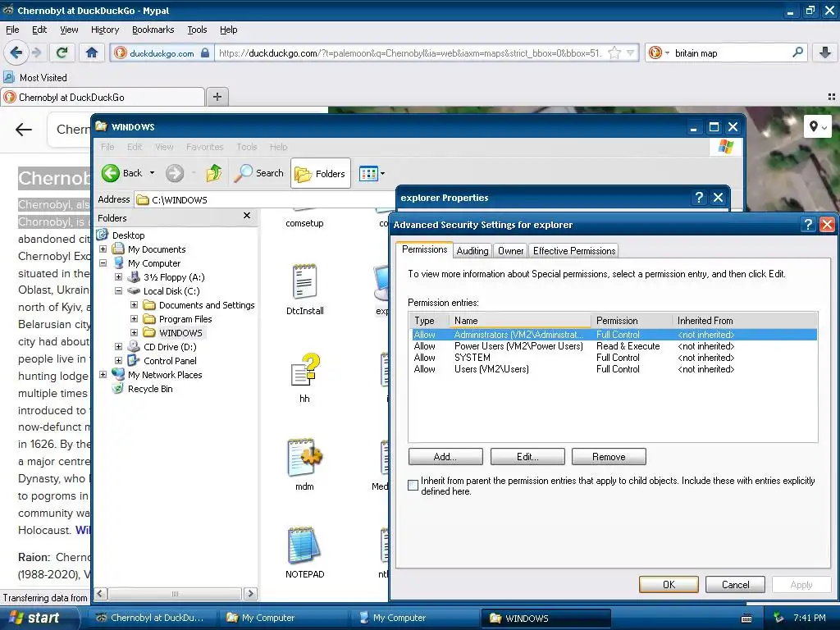Expand Program Files folder in the tree

[x=134, y=319]
